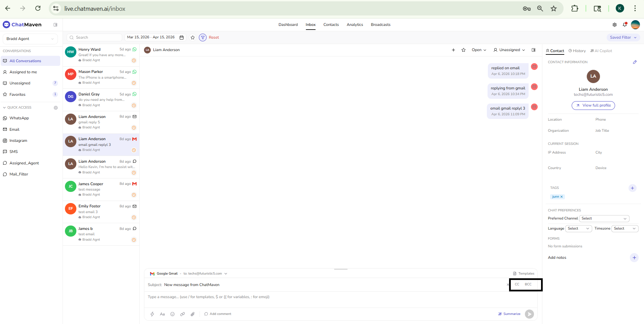
Task: Click the insert link icon in composer
Action: coord(182,314)
